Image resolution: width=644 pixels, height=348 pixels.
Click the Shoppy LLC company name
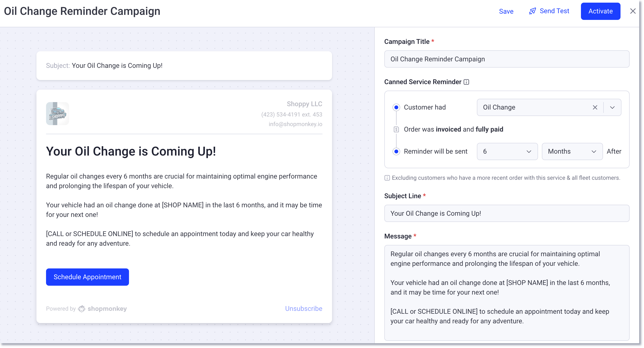[x=304, y=104]
